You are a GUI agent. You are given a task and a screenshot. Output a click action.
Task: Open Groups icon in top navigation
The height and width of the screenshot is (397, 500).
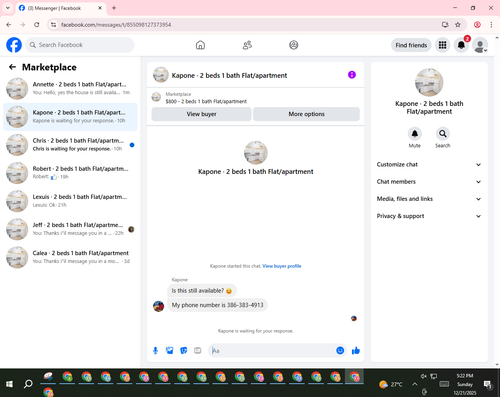tap(294, 45)
